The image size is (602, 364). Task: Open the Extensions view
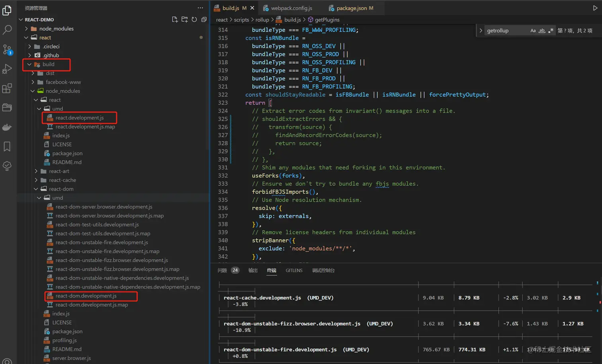coord(7,88)
